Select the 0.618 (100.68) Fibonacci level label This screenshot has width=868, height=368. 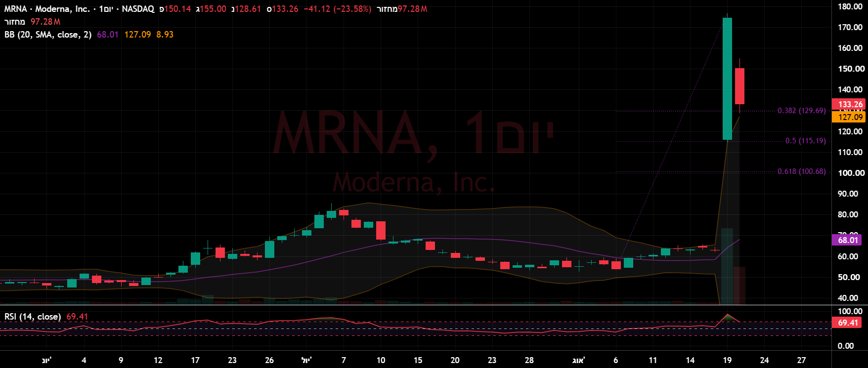(x=802, y=171)
